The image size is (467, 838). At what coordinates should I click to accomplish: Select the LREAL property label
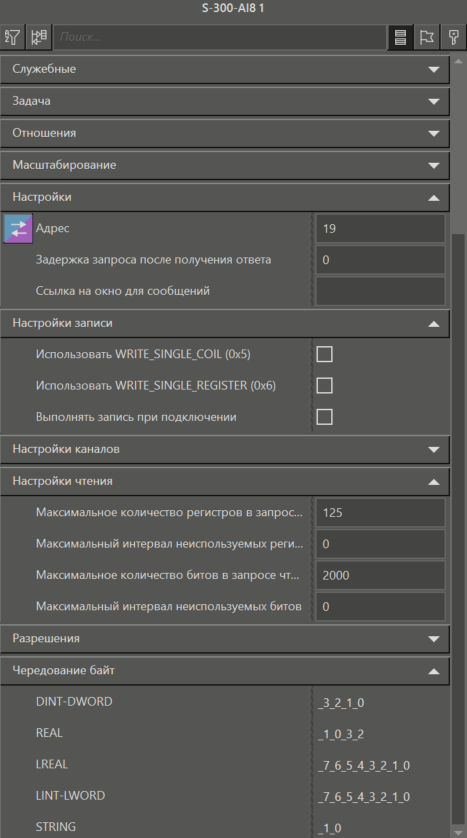click(x=52, y=765)
